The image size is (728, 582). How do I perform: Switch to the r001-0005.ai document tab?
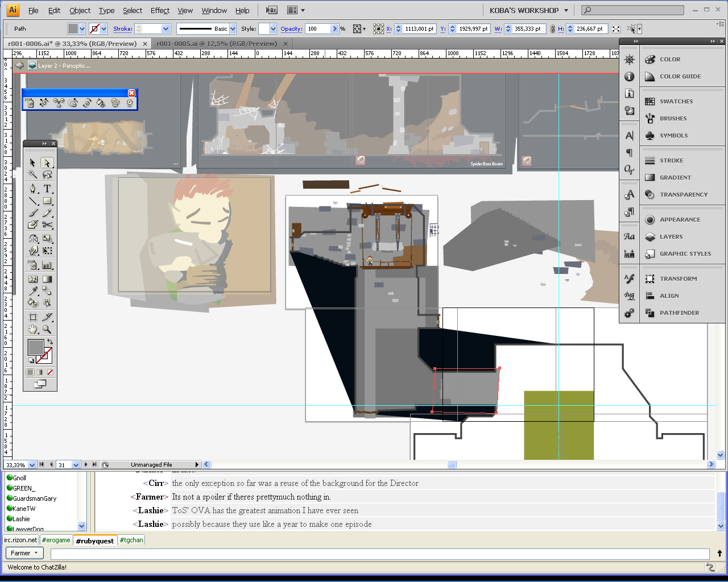coord(217,44)
